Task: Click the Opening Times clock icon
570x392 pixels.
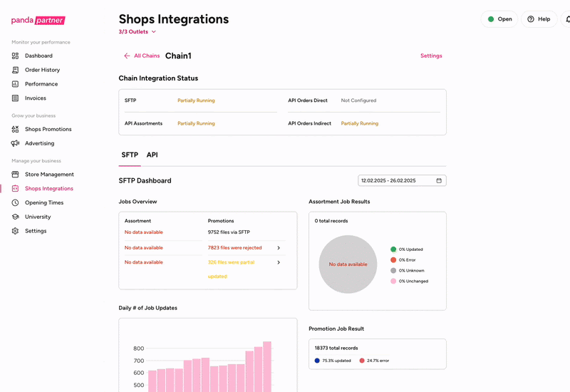Action: [16, 202]
